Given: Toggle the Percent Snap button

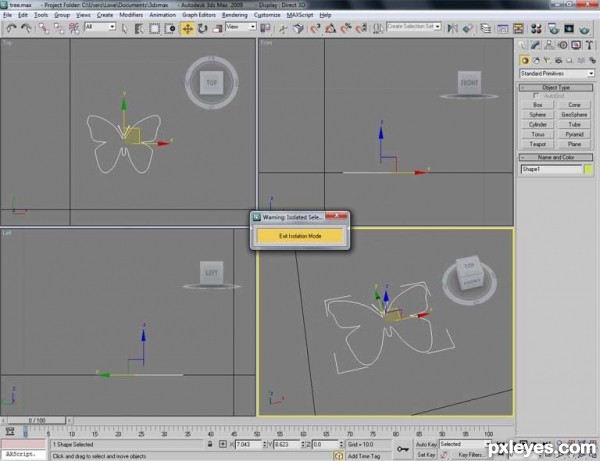Looking at the screenshot, I should 346,28.
